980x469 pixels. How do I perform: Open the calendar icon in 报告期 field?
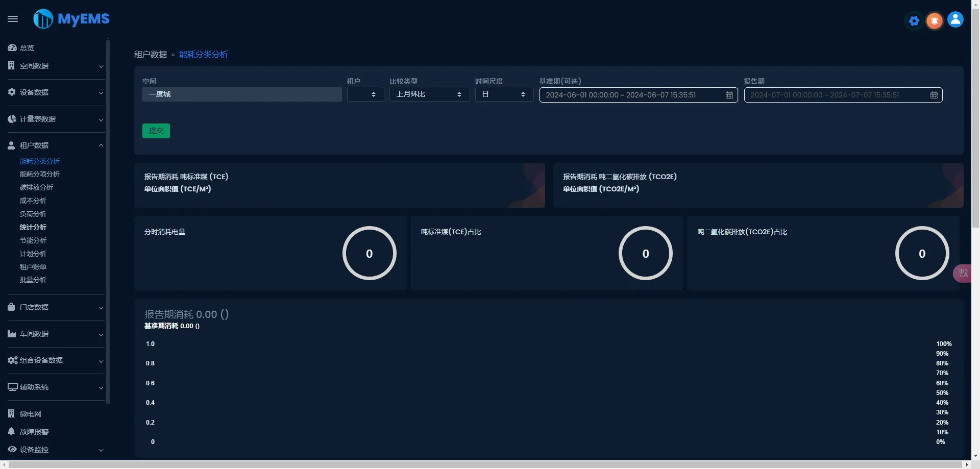point(934,95)
